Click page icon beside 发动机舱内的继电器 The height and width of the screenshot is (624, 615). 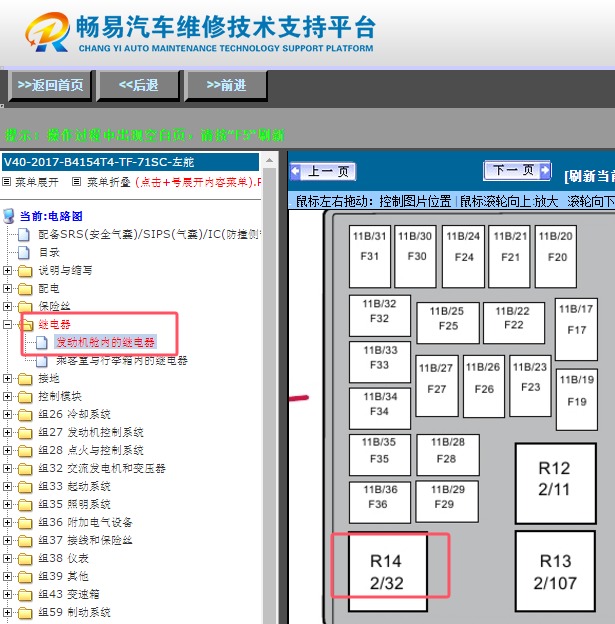click(42, 343)
